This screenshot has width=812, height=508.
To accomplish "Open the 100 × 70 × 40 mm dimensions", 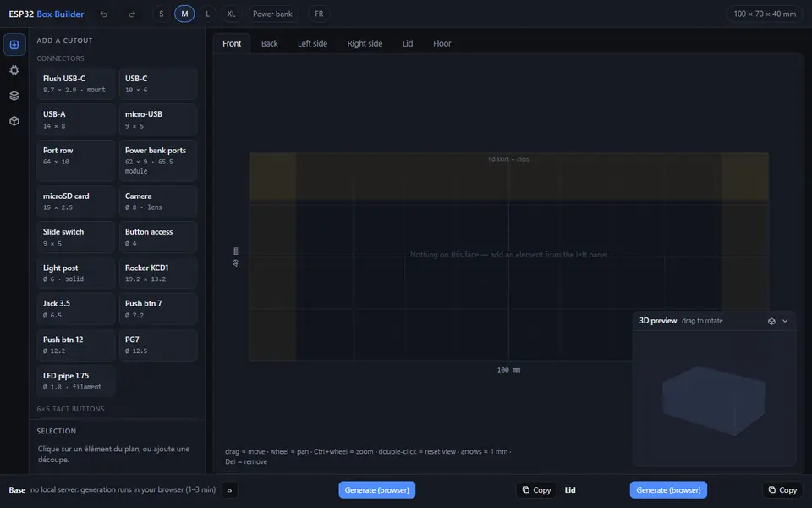I will [765, 14].
